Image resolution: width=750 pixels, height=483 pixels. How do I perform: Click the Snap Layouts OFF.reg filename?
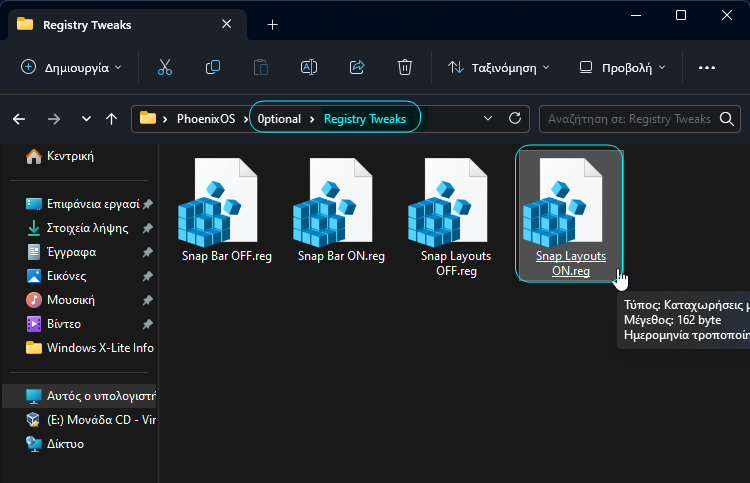[x=456, y=263]
